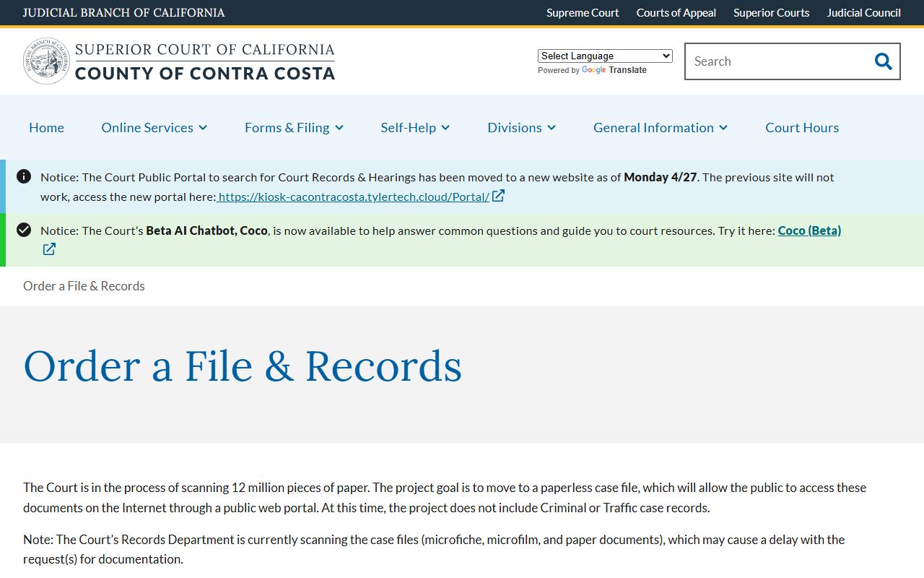Open the Select Language dropdown
Screen dimensions: 924x578
click(x=605, y=56)
